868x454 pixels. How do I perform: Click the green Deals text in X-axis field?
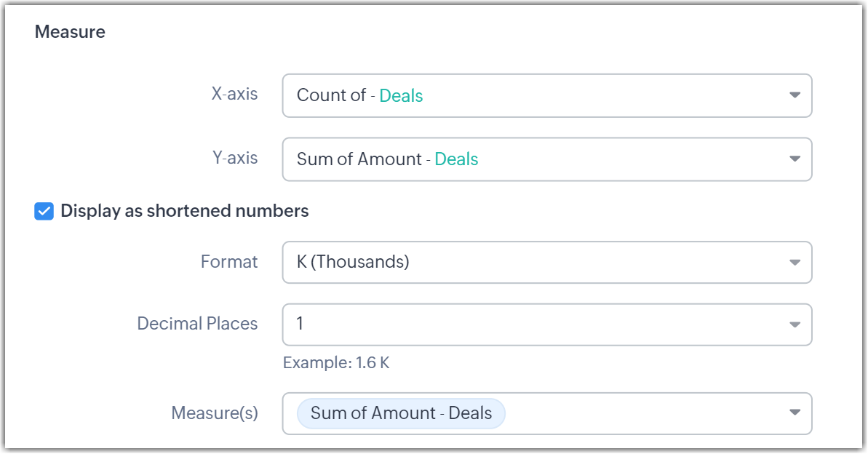(401, 96)
